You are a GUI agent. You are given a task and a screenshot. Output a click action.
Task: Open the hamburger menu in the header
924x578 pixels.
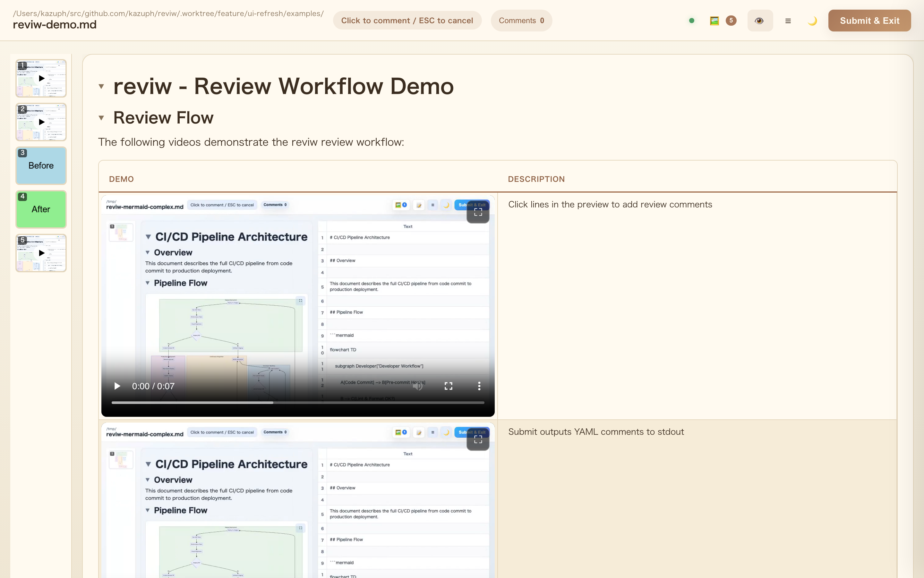[x=788, y=21]
